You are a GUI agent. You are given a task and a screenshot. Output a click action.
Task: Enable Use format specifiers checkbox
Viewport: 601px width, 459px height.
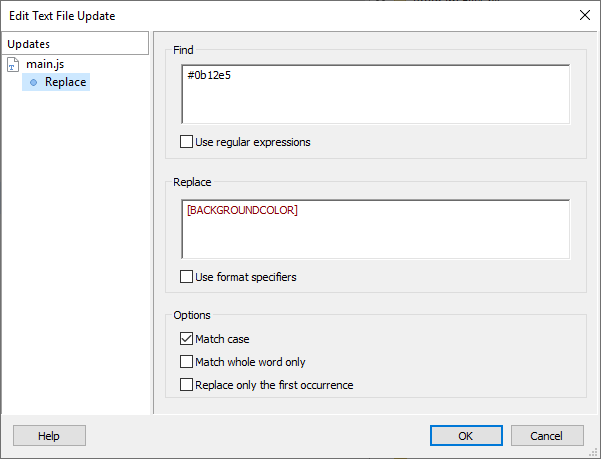point(186,277)
